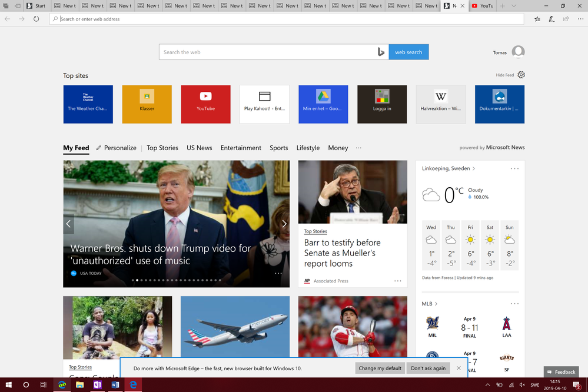Image resolution: width=588 pixels, height=392 pixels.
Task: Click the Change my default button
Action: pos(380,368)
